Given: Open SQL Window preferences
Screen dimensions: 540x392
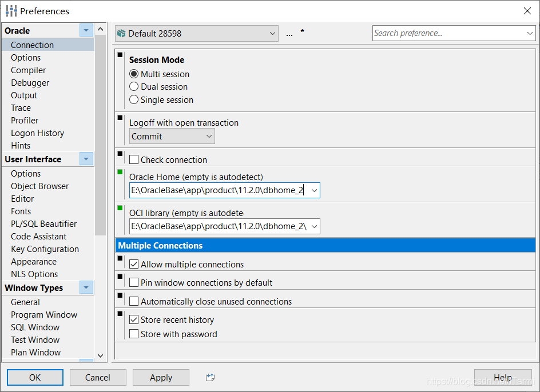Looking at the screenshot, I should (x=35, y=327).
